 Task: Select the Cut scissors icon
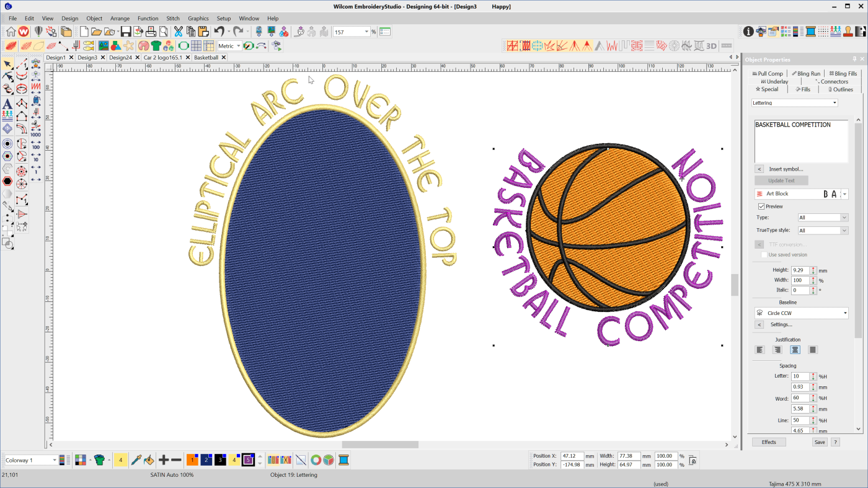click(179, 32)
